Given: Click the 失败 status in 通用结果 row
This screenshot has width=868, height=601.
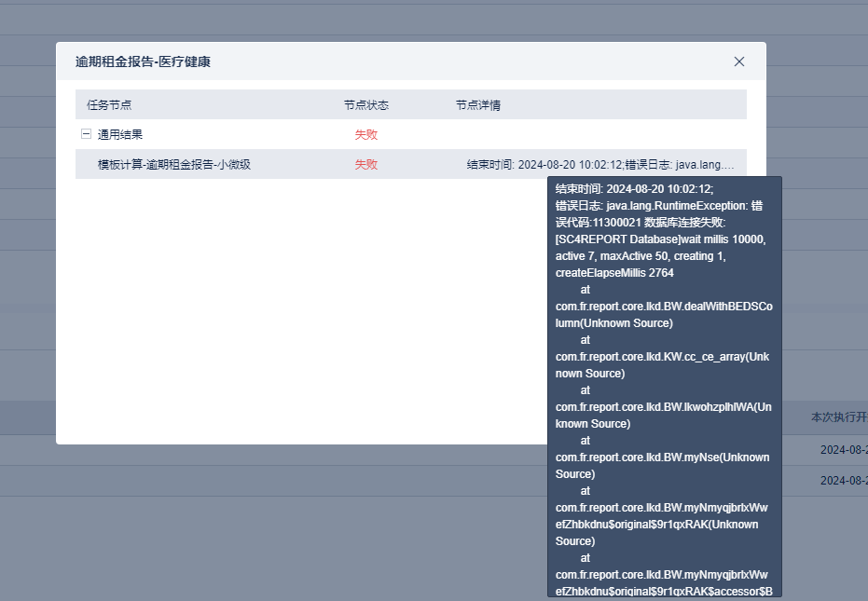Looking at the screenshot, I should coord(365,134).
